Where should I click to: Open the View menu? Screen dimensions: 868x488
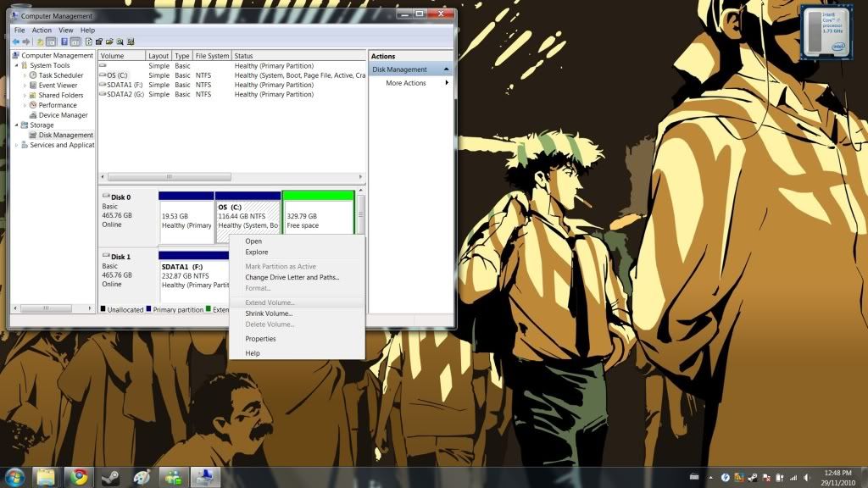coord(66,30)
